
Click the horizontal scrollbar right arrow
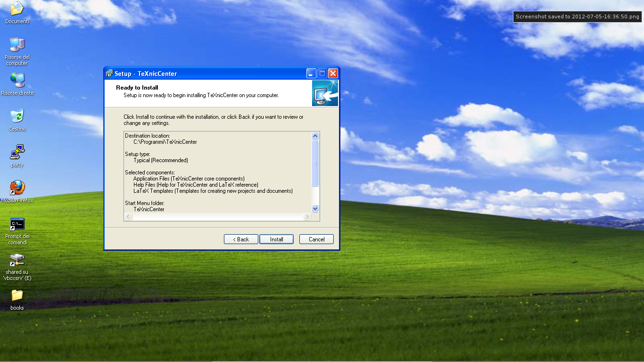pyautogui.click(x=307, y=217)
